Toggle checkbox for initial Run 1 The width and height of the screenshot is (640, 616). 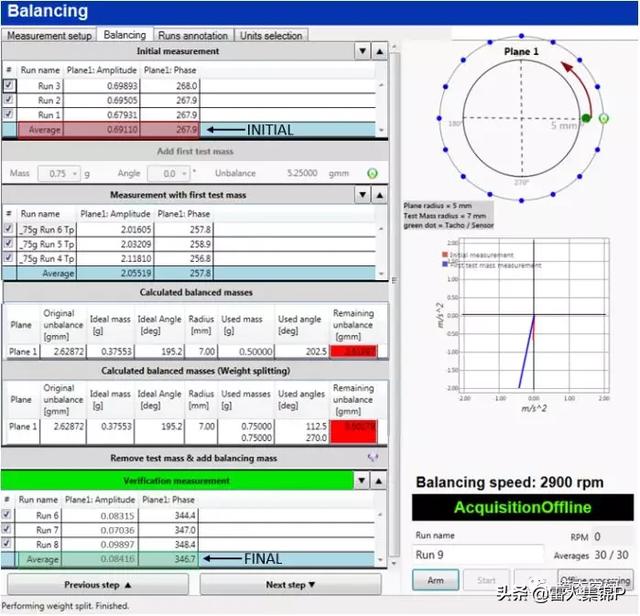pyautogui.click(x=9, y=114)
